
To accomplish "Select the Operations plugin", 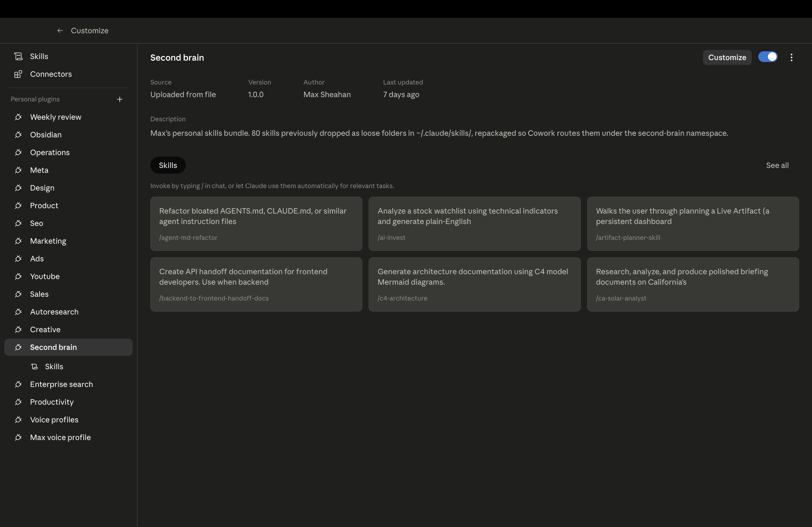I will click(x=68, y=152).
